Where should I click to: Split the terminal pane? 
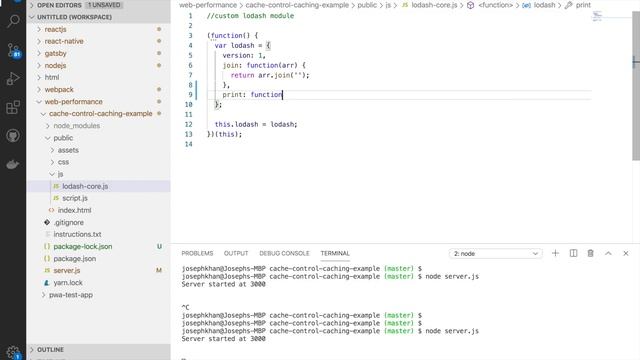573,253
